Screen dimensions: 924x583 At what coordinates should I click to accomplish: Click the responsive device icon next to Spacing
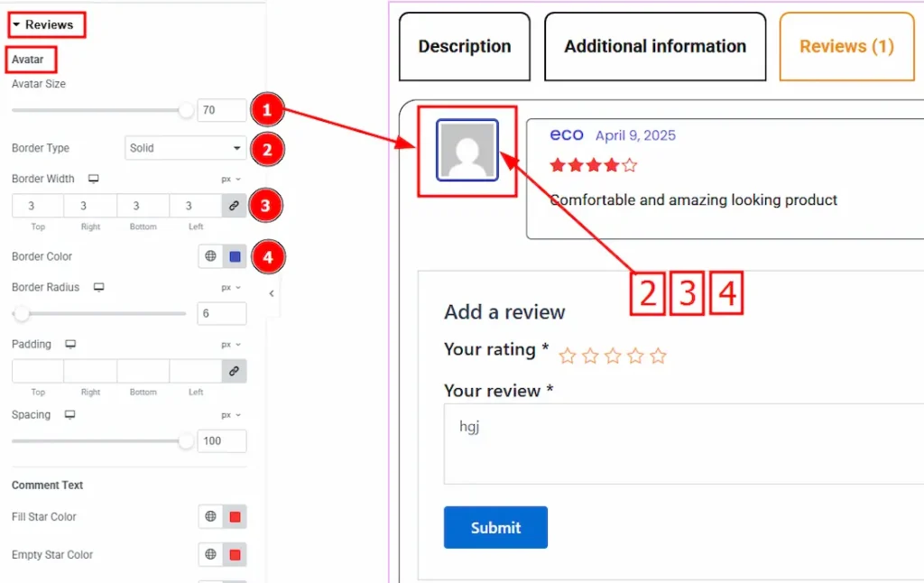click(69, 415)
